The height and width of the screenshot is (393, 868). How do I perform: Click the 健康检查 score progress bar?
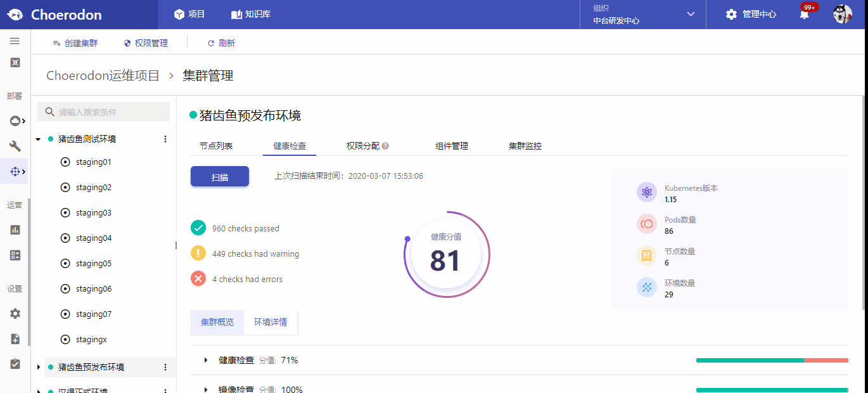pyautogui.click(x=772, y=360)
